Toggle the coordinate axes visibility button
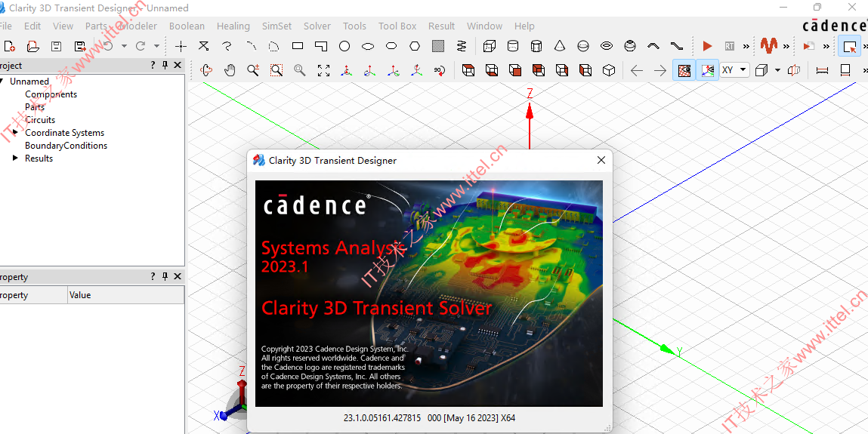Screen dimensions: 868x434 tap(707, 70)
